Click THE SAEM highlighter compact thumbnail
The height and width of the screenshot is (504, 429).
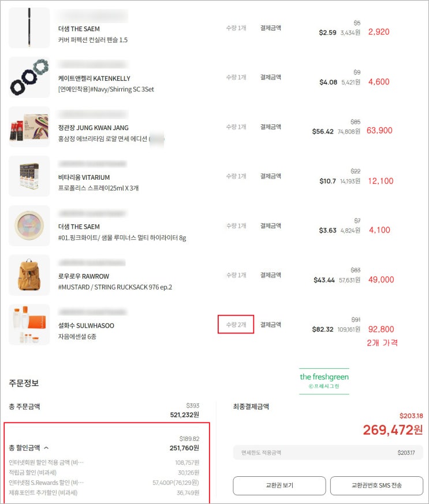29,225
